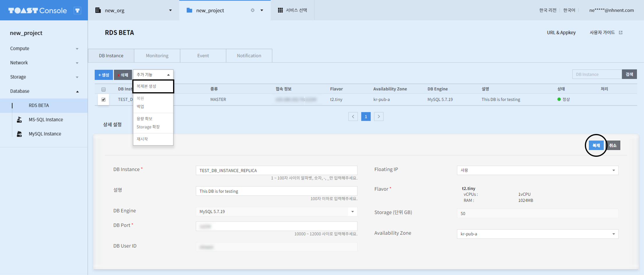This screenshot has width=644, height=275.
Task: Open MySQL Instance in the sidebar
Action: pos(45,134)
